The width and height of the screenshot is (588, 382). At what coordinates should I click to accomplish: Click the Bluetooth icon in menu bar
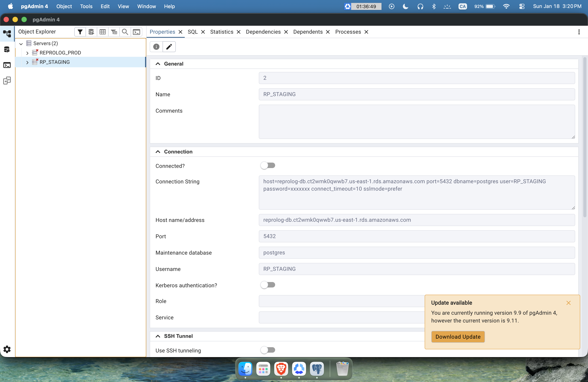(x=434, y=6)
